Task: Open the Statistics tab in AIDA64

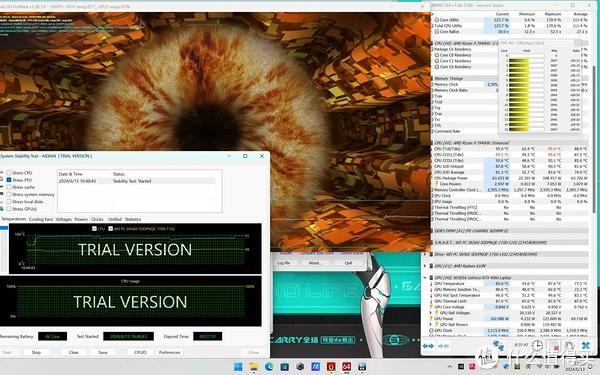Action: pos(133,219)
